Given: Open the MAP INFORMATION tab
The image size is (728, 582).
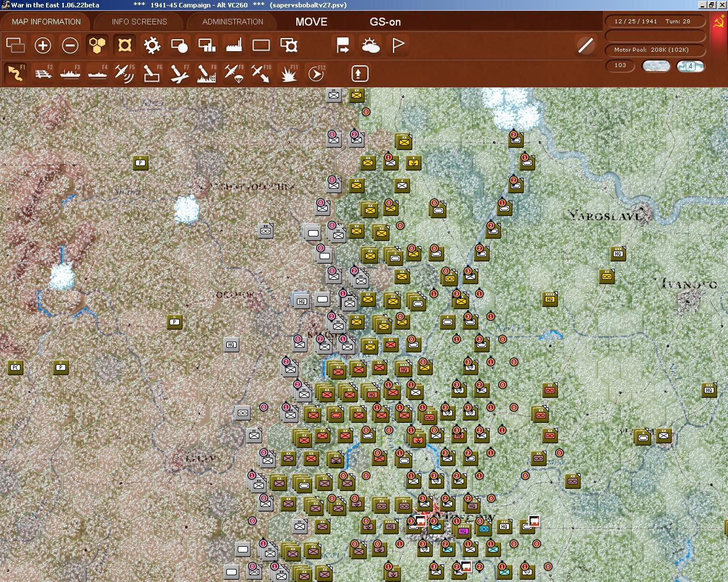Looking at the screenshot, I should pos(46,22).
